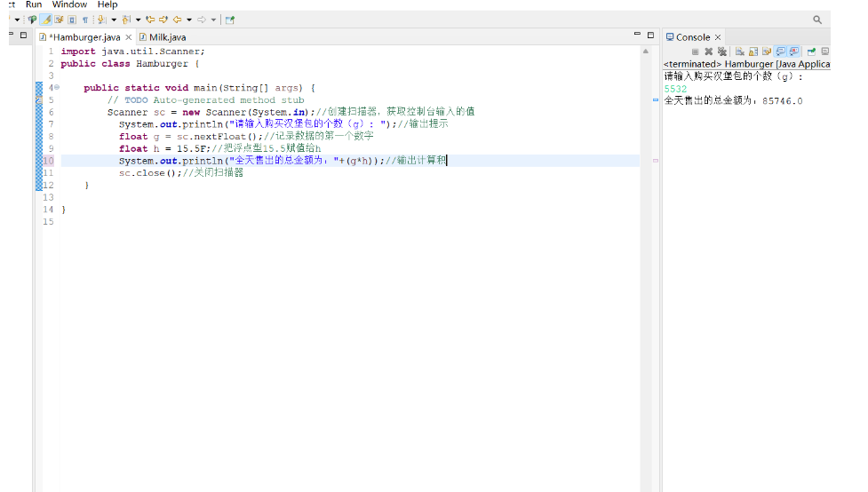
Task: Click the pink overview ruler marker
Action: tap(656, 161)
